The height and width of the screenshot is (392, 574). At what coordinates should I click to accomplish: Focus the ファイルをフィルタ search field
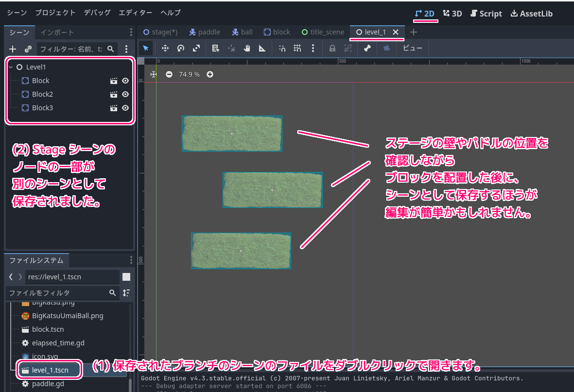click(63, 293)
